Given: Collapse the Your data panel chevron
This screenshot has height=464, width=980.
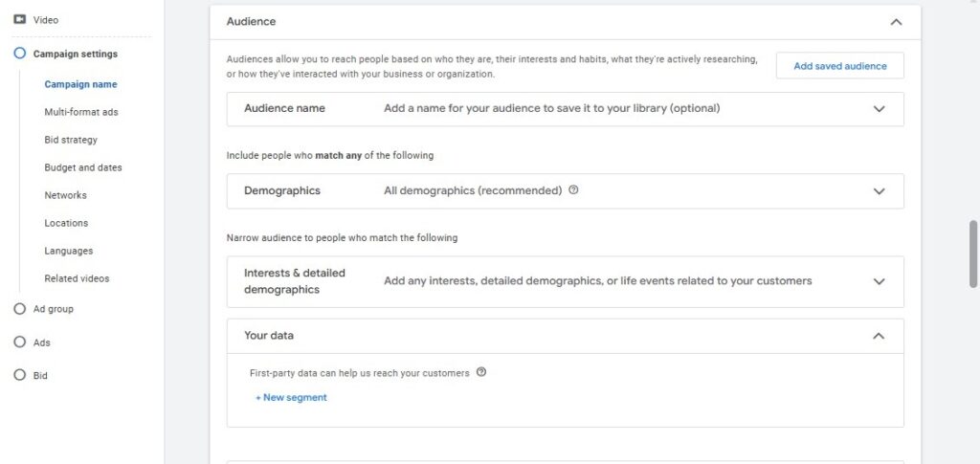Looking at the screenshot, I should pos(879,336).
